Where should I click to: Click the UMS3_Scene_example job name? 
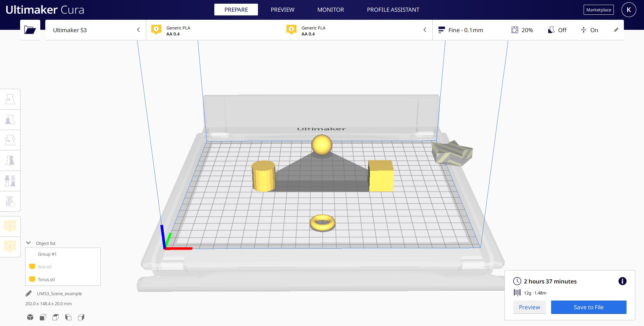(59, 294)
